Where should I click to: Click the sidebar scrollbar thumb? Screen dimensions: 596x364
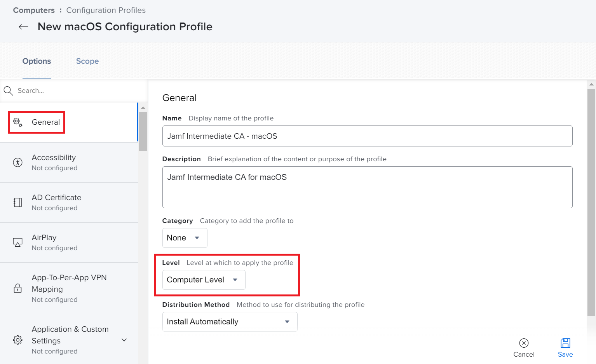click(143, 131)
